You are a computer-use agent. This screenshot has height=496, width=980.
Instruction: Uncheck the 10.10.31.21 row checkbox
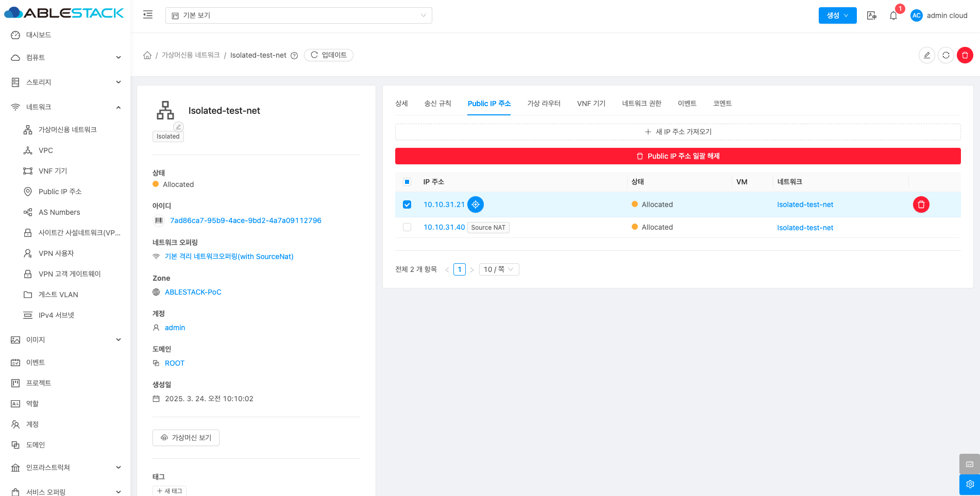pos(407,204)
